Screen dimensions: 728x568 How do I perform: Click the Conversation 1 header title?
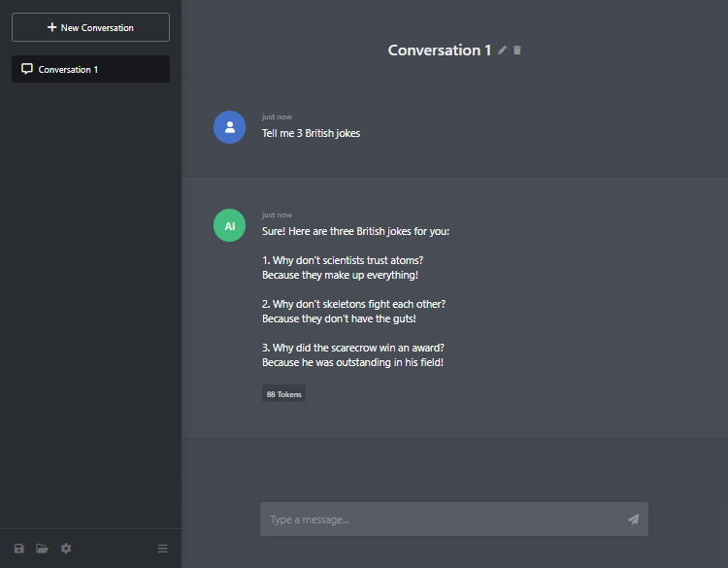click(x=439, y=50)
